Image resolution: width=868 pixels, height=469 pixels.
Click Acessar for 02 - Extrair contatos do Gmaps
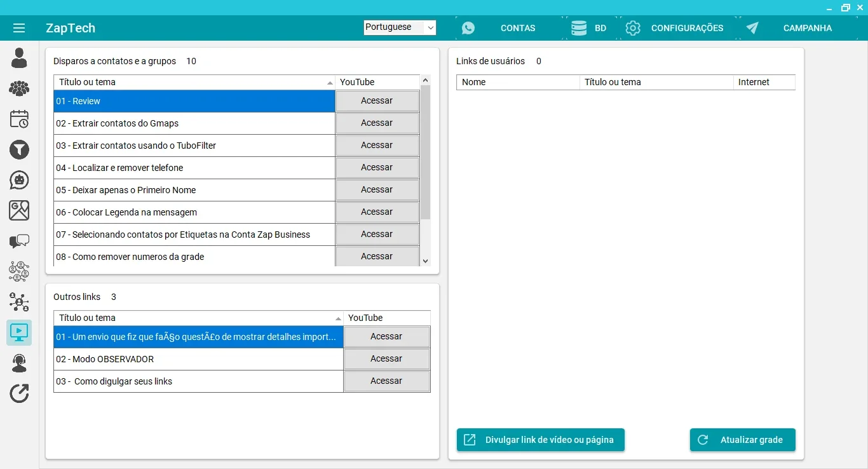(x=377, y=123)
